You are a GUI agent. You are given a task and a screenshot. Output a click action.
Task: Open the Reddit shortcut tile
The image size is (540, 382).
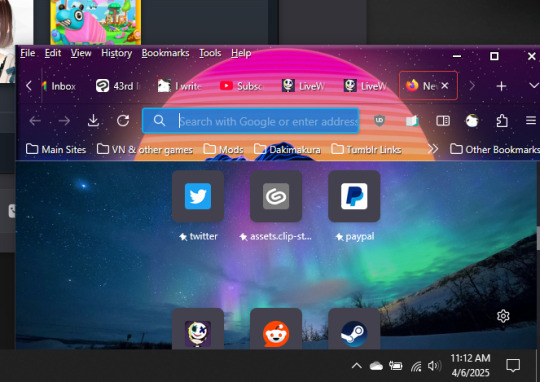276,329
